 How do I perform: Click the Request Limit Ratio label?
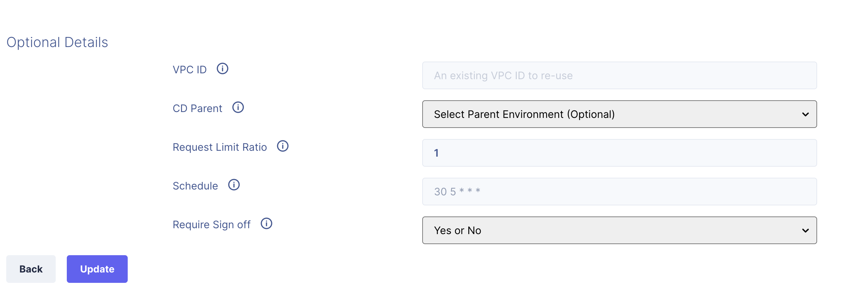coord(220,147)
